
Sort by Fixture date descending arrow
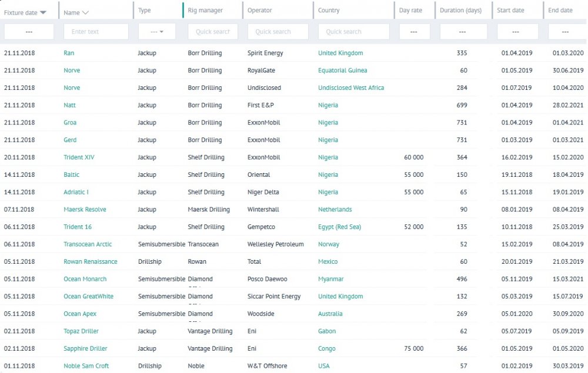click(x=43, y=12)
